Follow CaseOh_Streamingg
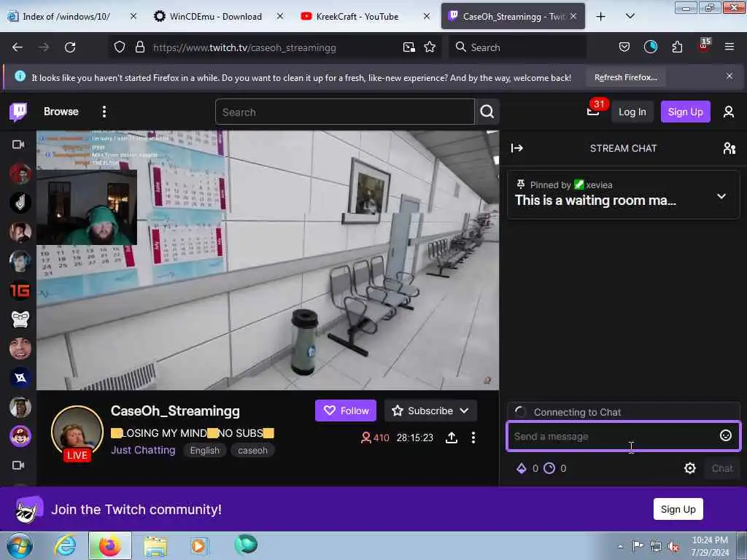 [346, 411]
